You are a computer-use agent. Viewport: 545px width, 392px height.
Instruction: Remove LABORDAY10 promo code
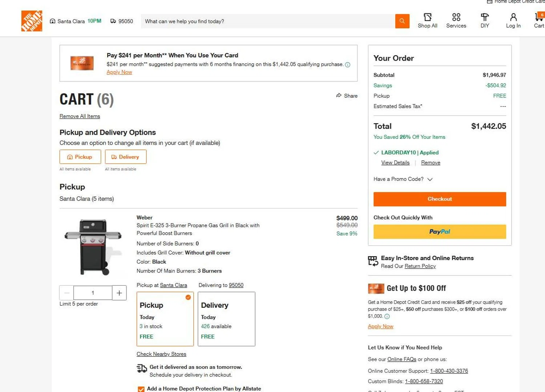(431, 163)
